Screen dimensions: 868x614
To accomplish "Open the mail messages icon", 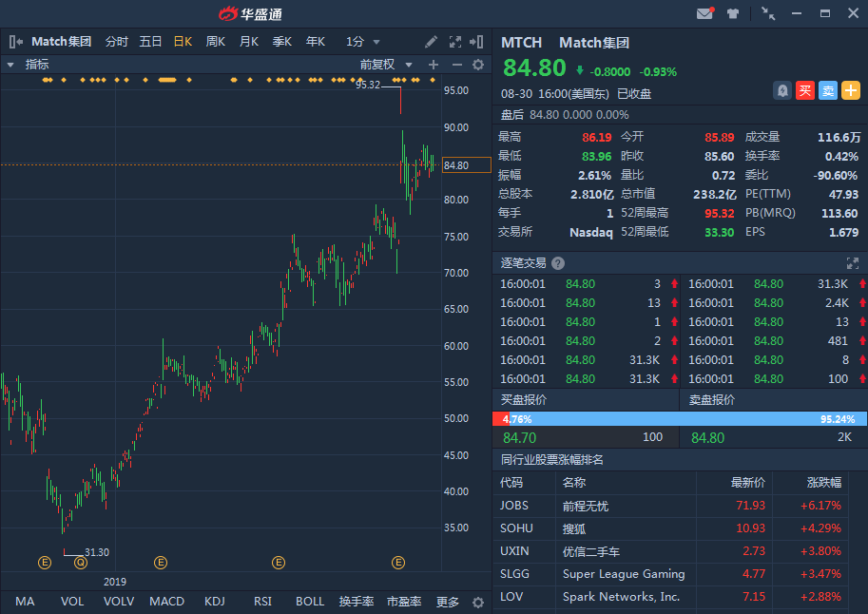I will tap(704, 13).
